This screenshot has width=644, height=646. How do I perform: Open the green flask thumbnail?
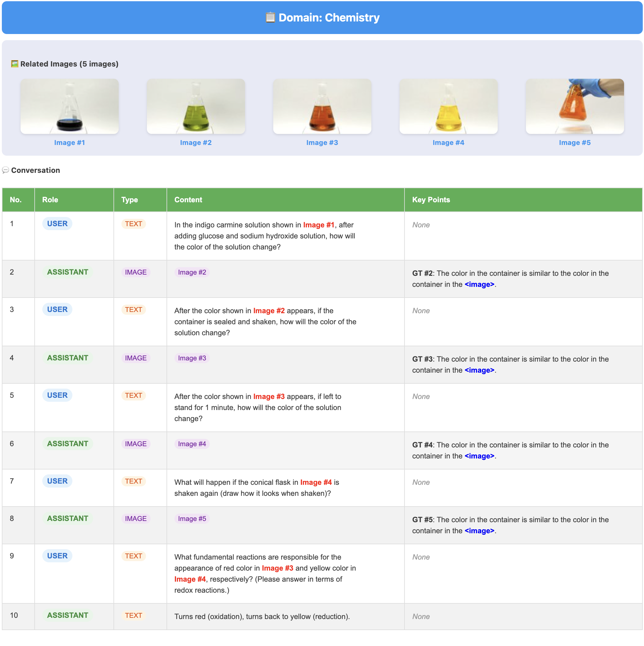tap(196, 106)
